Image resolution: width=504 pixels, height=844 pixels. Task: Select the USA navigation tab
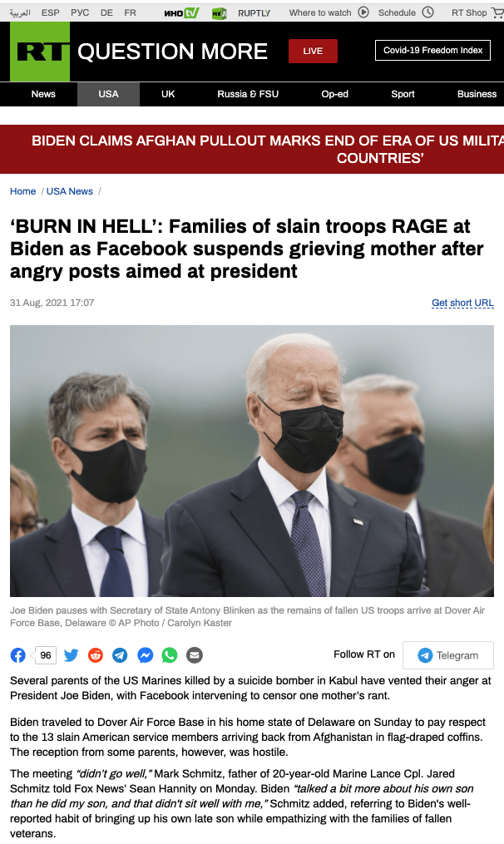108,94
